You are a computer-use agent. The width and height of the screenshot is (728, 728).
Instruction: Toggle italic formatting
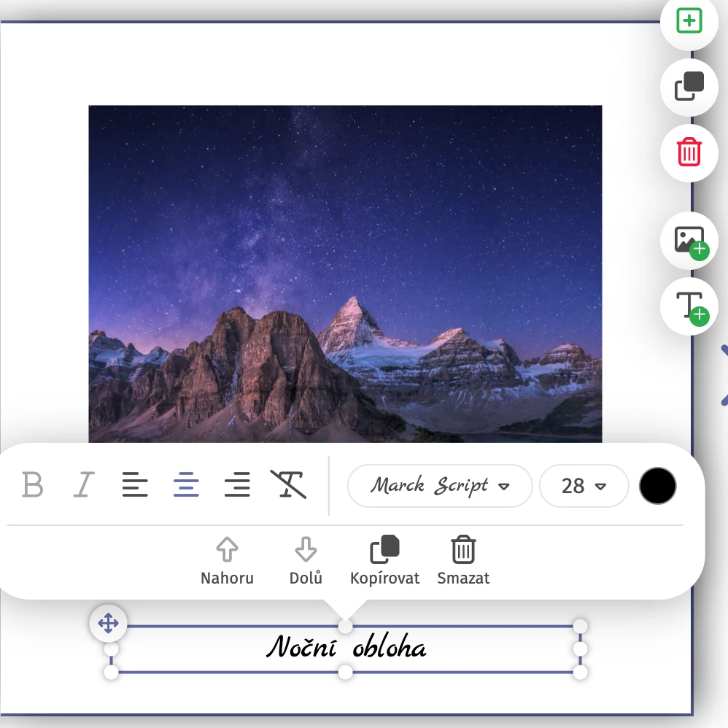click(x=84, y=484)
